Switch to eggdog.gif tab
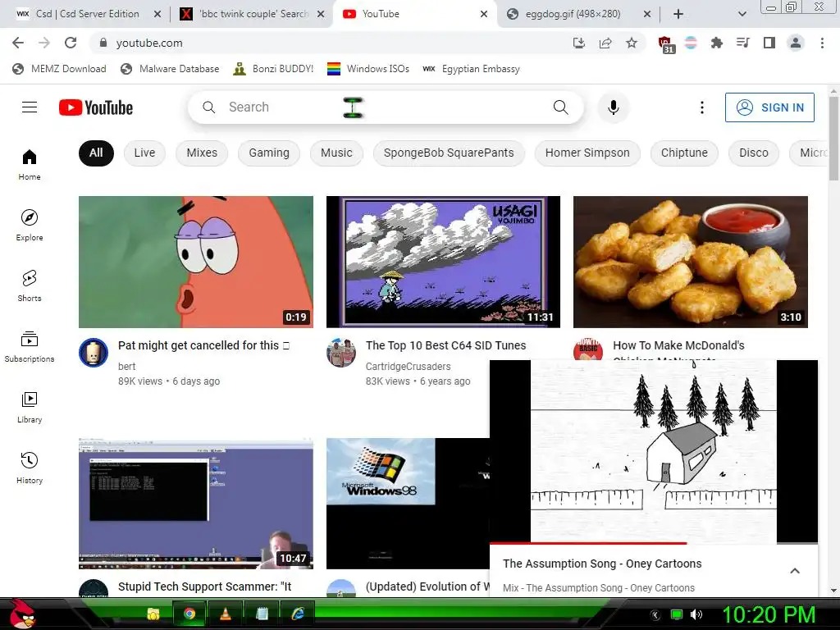Viewport: 840px width, 630px height. (573, 14)
